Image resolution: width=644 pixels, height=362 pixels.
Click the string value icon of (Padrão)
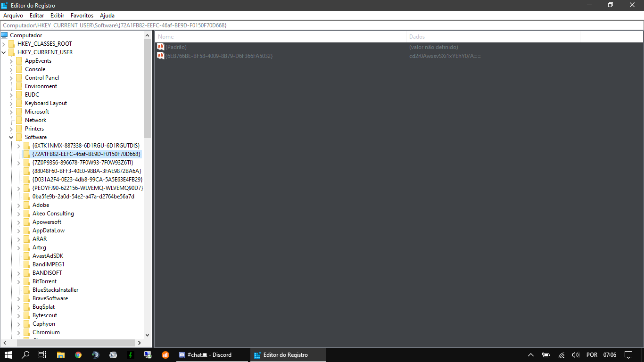[161, 47]
